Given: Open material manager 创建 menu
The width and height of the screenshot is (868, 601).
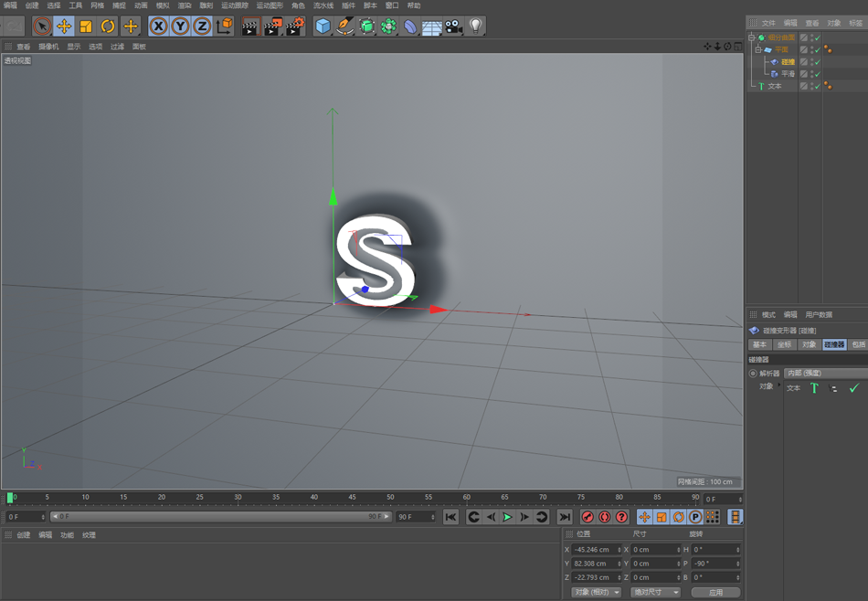Looking at the screenshot, I should pyautogui.click(x=23, y=534).
